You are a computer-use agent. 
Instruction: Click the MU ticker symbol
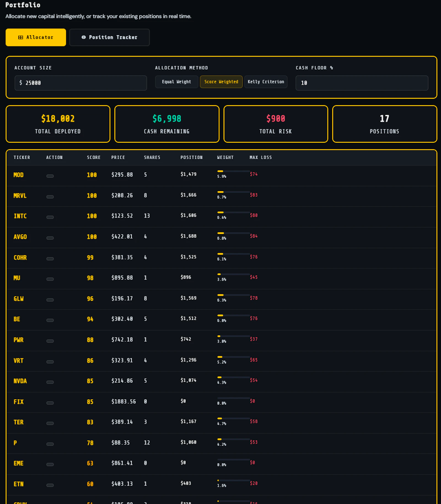(17, 278)
